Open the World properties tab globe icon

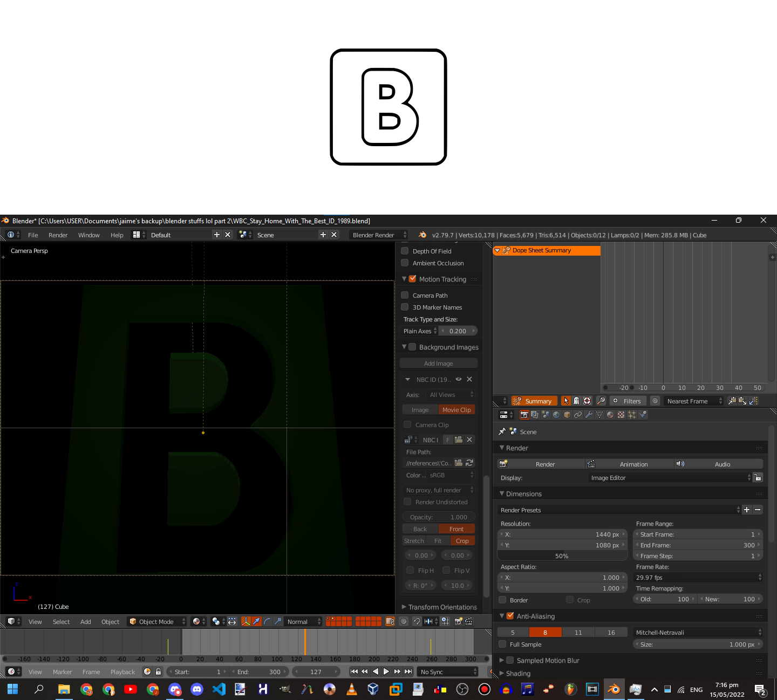click(556, 415)
